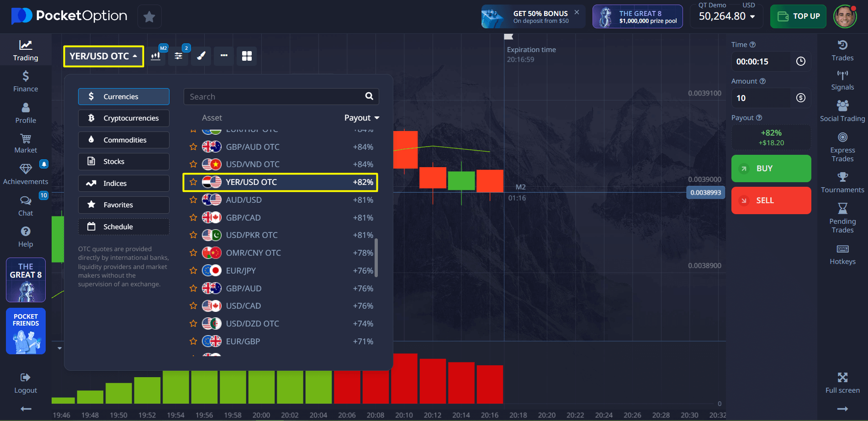Image resolution: width=868 pixels, height=421 pixels.
Task: Toggle favorite star for USD/CAD
Action: 193,306
